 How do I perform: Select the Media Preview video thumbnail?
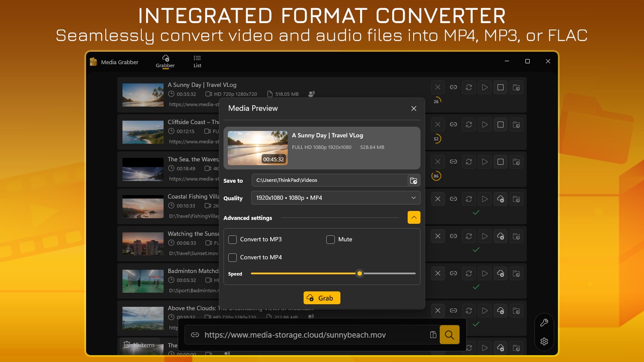258,148
